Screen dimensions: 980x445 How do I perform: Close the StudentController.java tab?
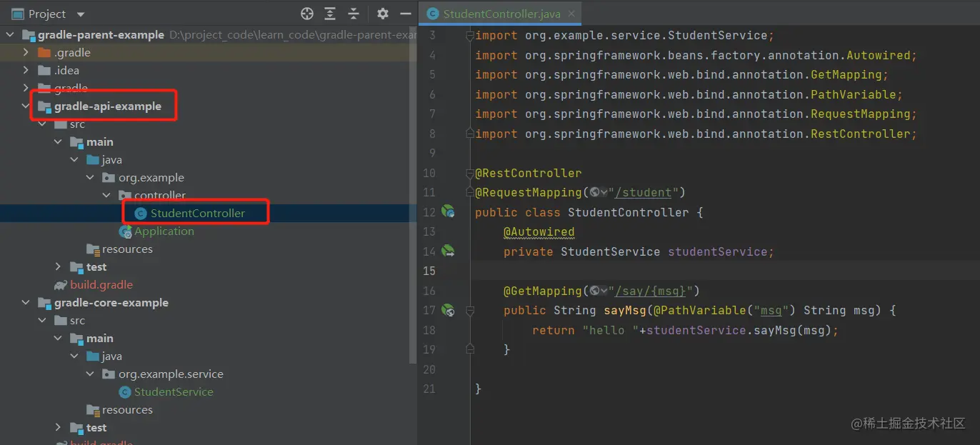click(x=571, y=14)
